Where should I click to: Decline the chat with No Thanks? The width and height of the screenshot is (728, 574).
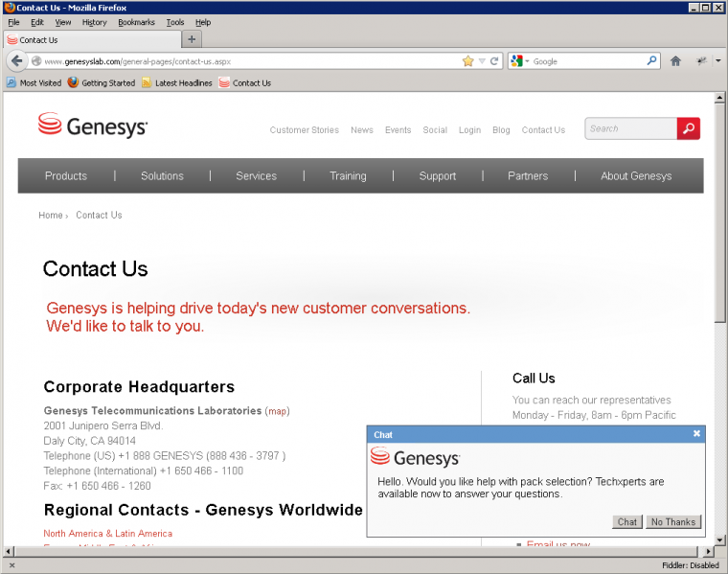point(673,521)
